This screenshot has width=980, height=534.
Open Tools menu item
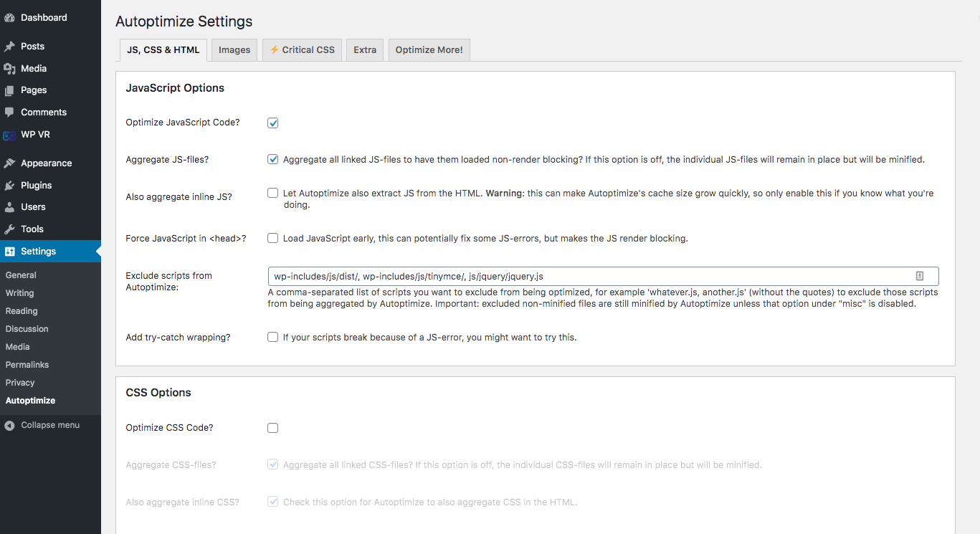50,229
